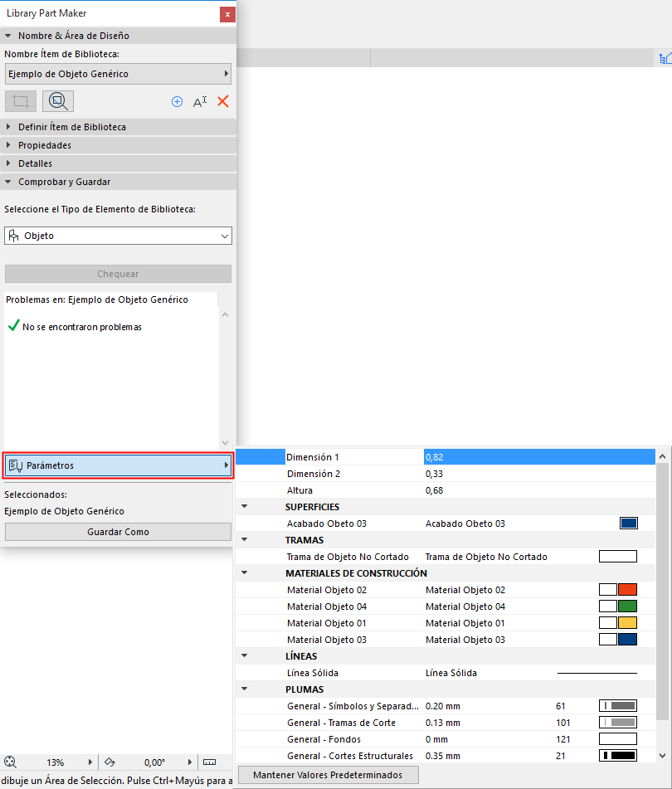Select the marquee selection area tool
The height and width of the screenshot is (789, 672).
coord(20,100)
